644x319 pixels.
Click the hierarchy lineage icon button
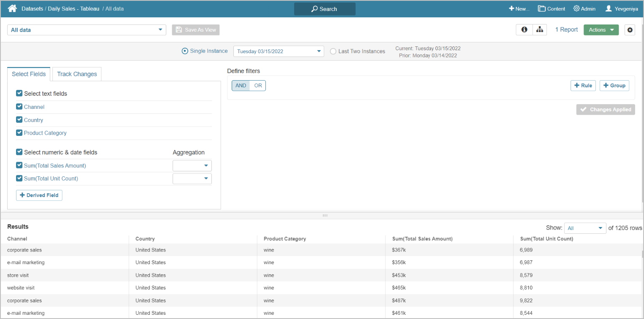click(x=539, y=30)
